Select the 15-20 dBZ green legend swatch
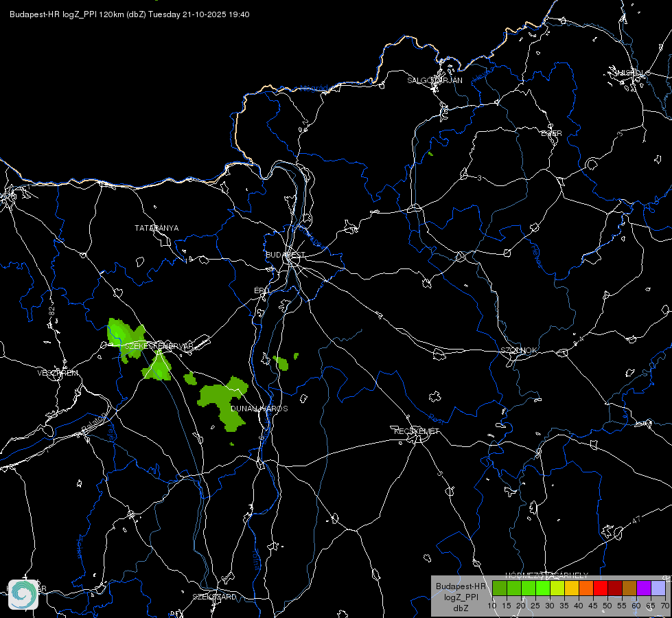This screenshot has height=618, width=672. pos(514,588)
